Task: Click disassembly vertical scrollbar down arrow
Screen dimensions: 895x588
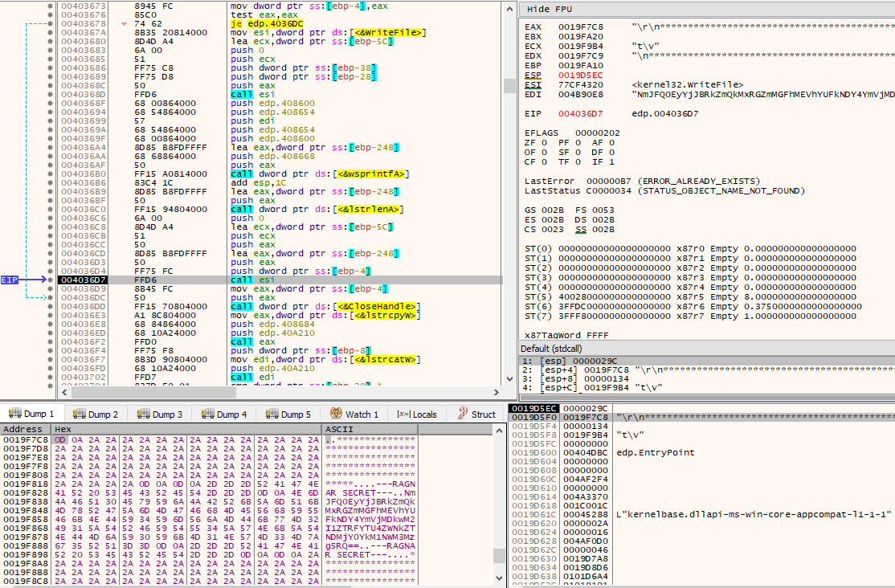Action: pos(509,379)
